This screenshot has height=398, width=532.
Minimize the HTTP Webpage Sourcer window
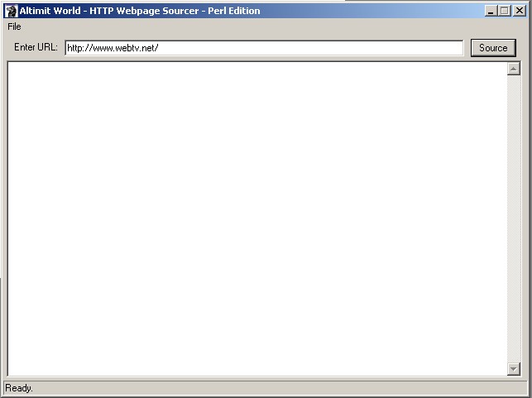point(491,11)
